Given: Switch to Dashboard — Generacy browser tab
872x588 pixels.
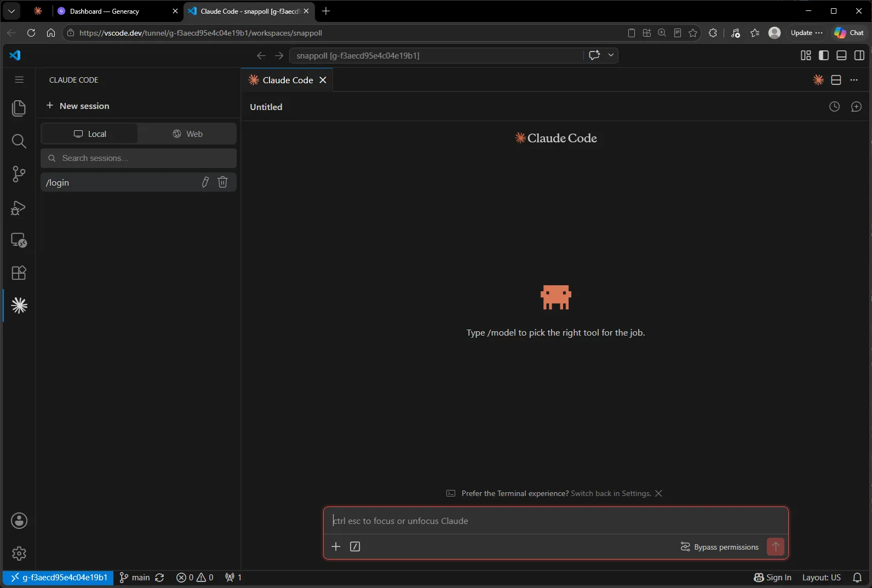Looking at the screenshot, I should [x=117, y=11].
